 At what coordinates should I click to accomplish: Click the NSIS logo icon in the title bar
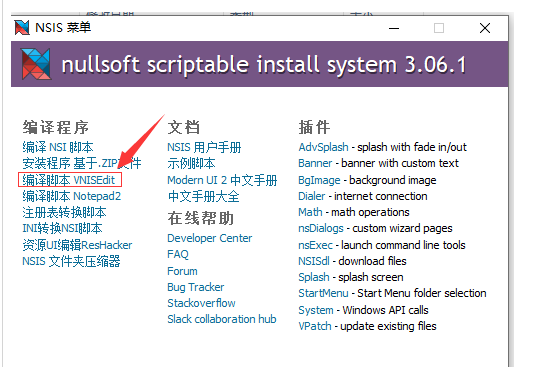[22, 28]
